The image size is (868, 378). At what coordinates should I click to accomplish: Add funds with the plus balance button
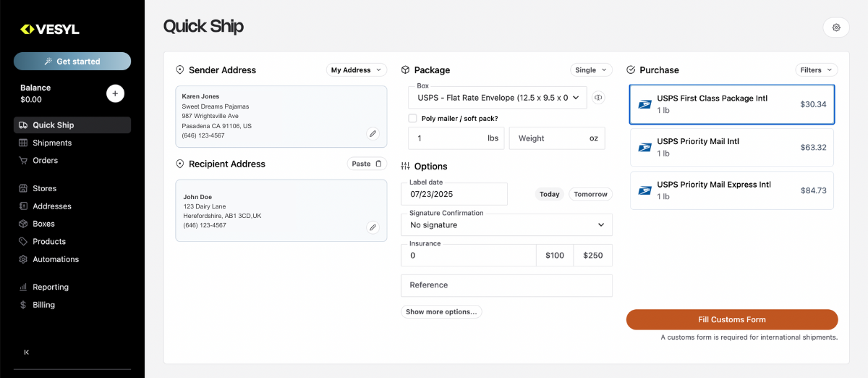pyautogui.click(x=115, y=93)
